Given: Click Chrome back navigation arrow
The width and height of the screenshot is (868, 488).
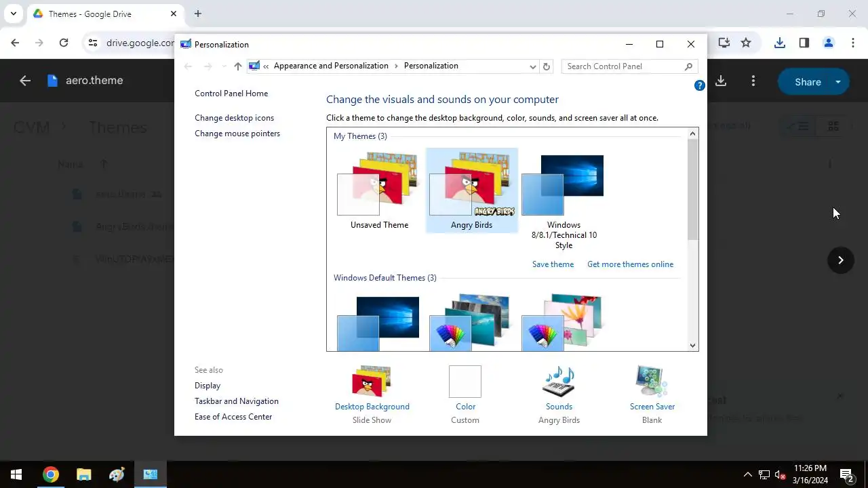Looking at the screenshot, I should (15, 43).
